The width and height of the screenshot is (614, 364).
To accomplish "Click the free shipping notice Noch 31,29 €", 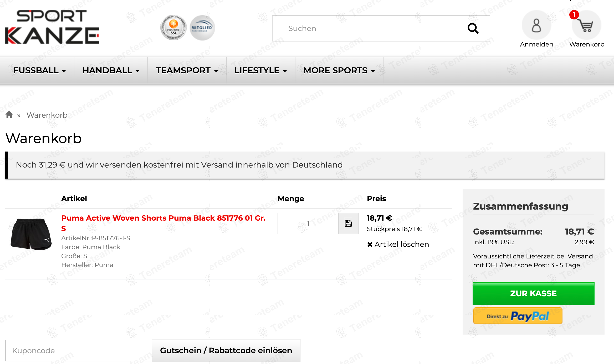I will [x=305, y=165].
